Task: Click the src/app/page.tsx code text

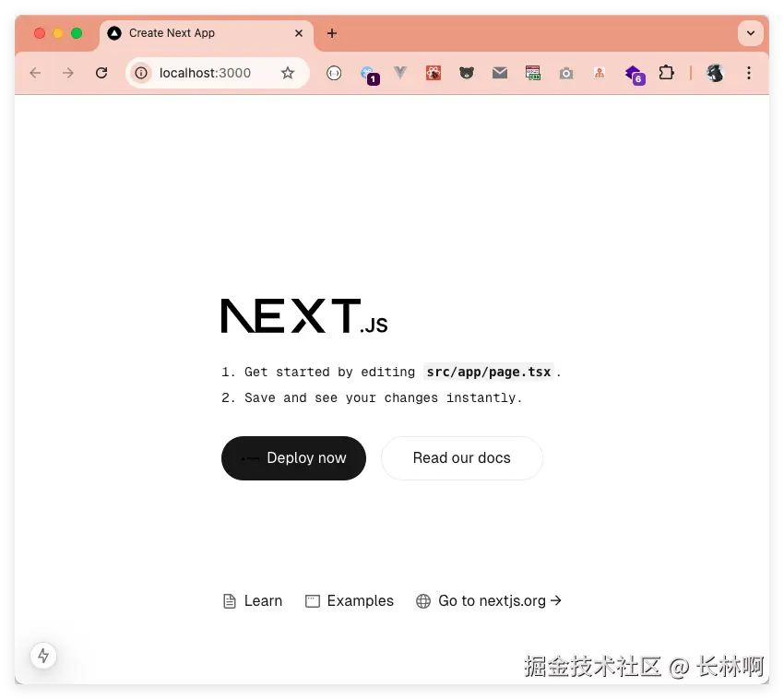Action: point(489,372)
